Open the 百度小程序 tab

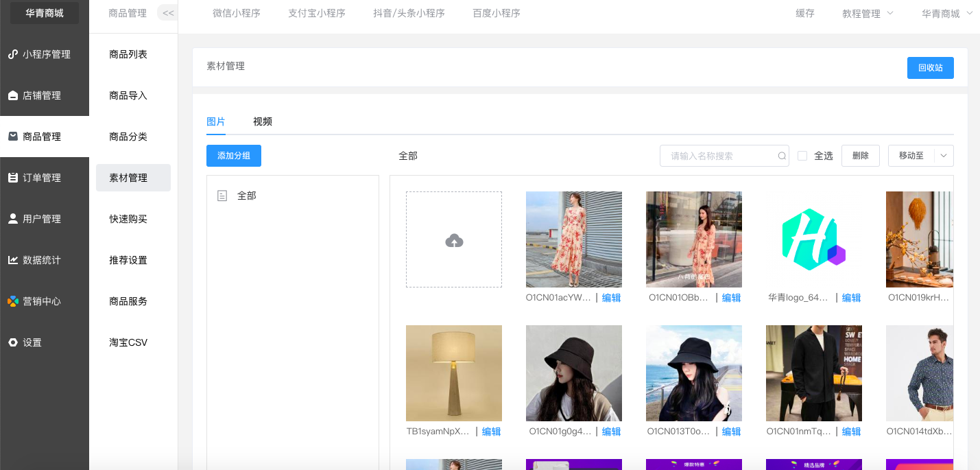tap(497, 13)
